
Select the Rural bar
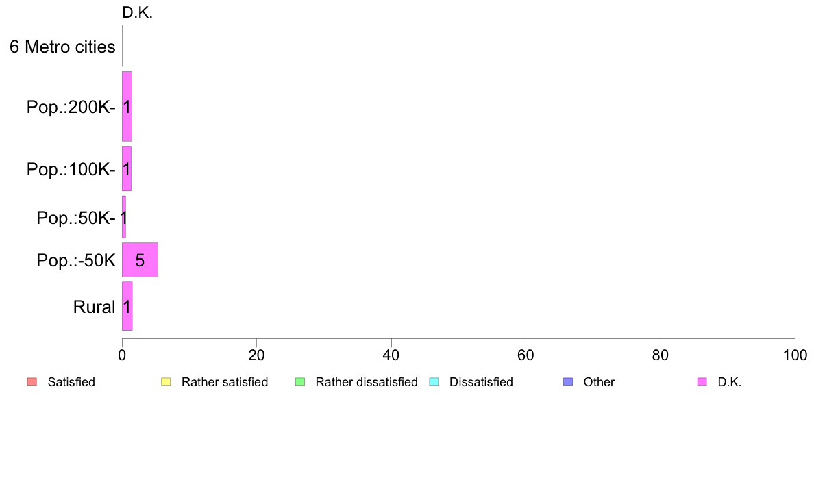coord(127,306)
